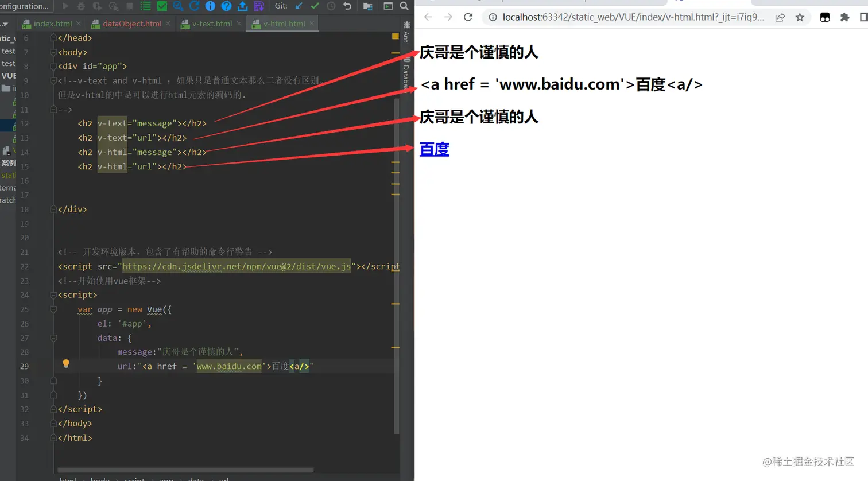This screenshot has width=868, height=481.
Task: Click the first heading 庆哥是个谨慎的人 on page
Action: click(479, 52)
